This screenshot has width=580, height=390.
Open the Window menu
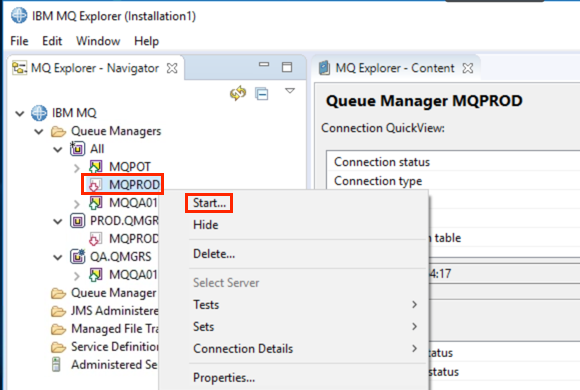click(98, 41)
